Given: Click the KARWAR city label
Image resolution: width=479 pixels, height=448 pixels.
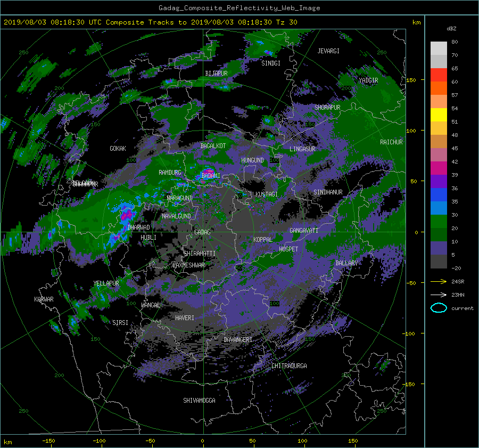Looking at the screenshot, I should (x=44, y=299).
